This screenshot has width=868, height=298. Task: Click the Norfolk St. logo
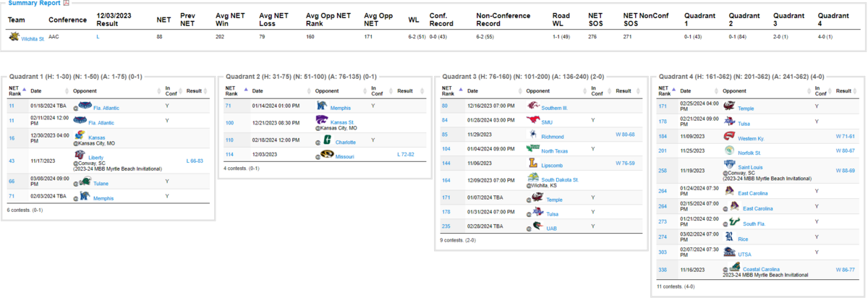729,150
